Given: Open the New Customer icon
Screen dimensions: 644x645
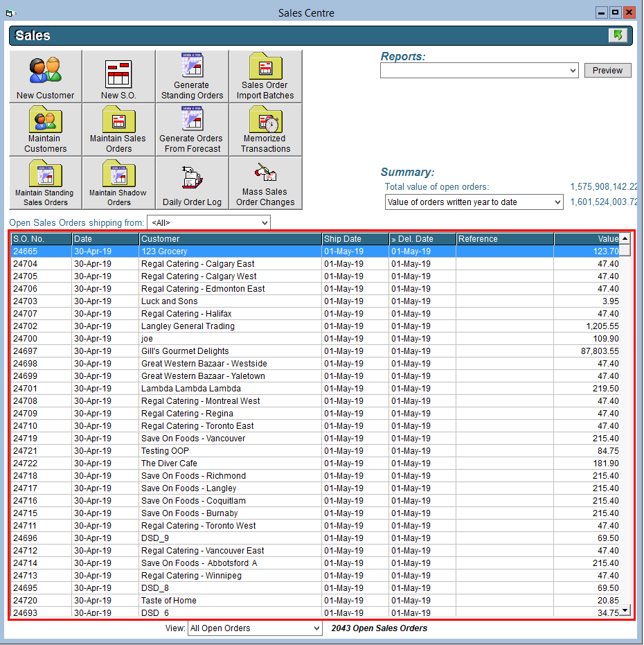Looking at the screenshot, I should [45, 76].
